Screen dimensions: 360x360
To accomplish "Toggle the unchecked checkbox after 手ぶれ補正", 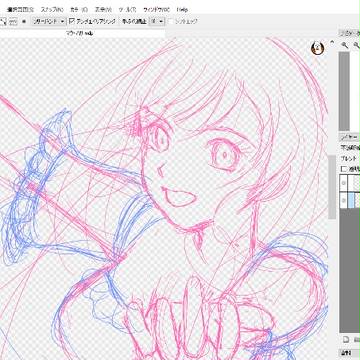I will (171, 21).
